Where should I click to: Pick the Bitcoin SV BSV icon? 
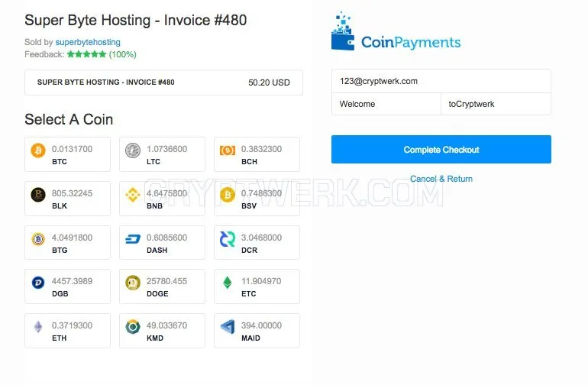tap(228, 194)
